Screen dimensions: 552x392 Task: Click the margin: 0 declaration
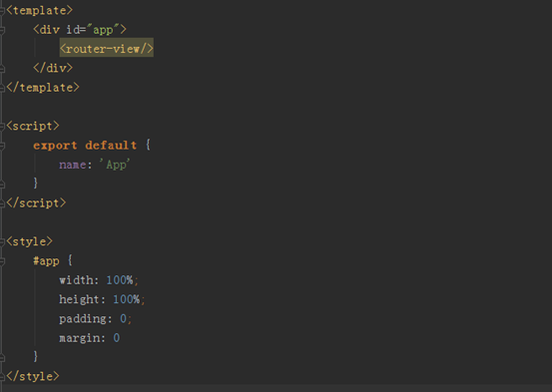coord(90,338)
